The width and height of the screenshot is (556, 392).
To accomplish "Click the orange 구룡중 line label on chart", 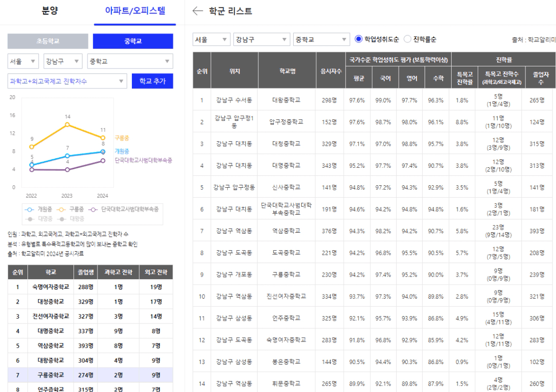I will [x=121, y=138].
